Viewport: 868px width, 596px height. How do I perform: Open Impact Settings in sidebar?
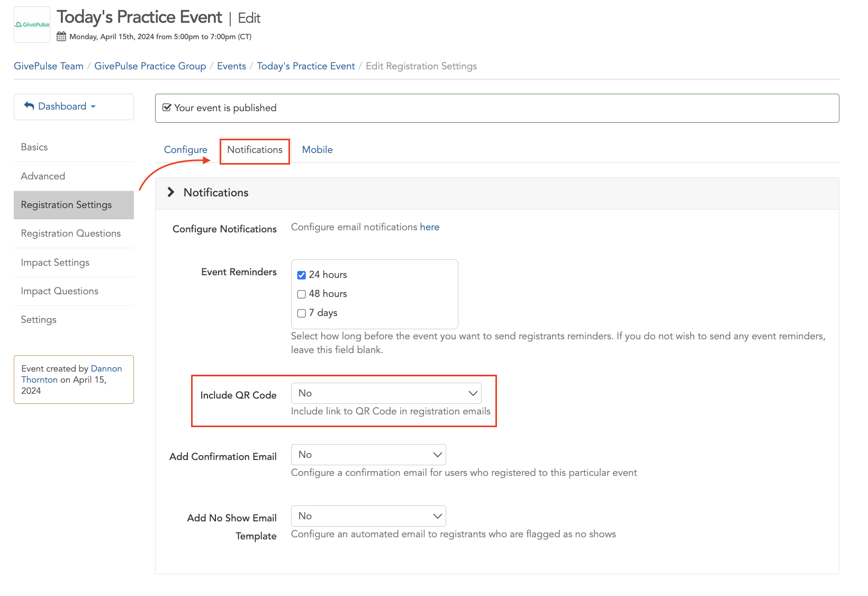pos(74,263)
